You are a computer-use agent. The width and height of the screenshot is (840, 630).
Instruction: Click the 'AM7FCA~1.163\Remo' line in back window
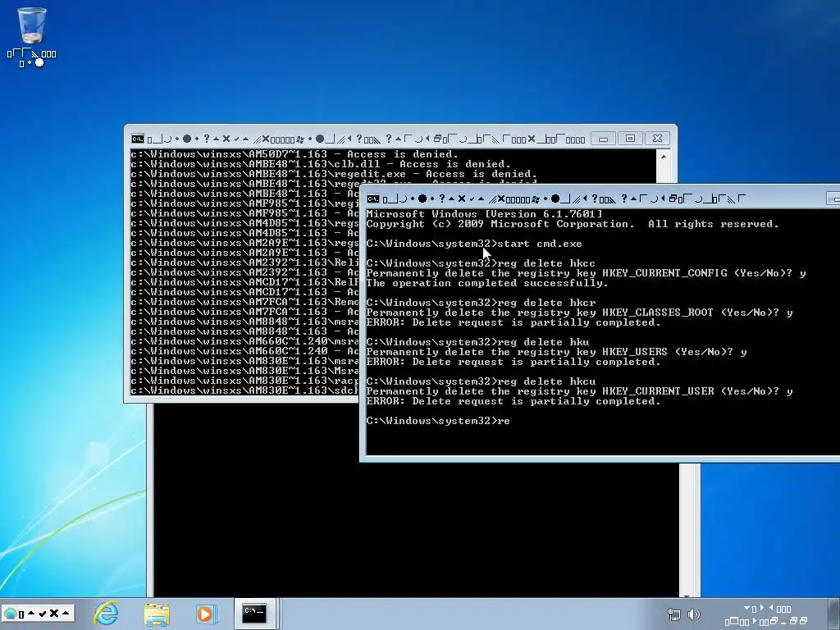(x=244, y=302)
